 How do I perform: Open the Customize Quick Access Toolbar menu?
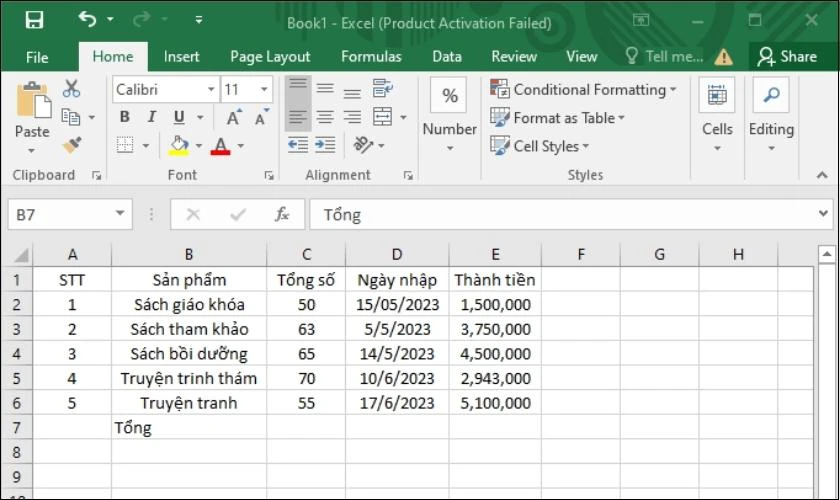point(199,20)
